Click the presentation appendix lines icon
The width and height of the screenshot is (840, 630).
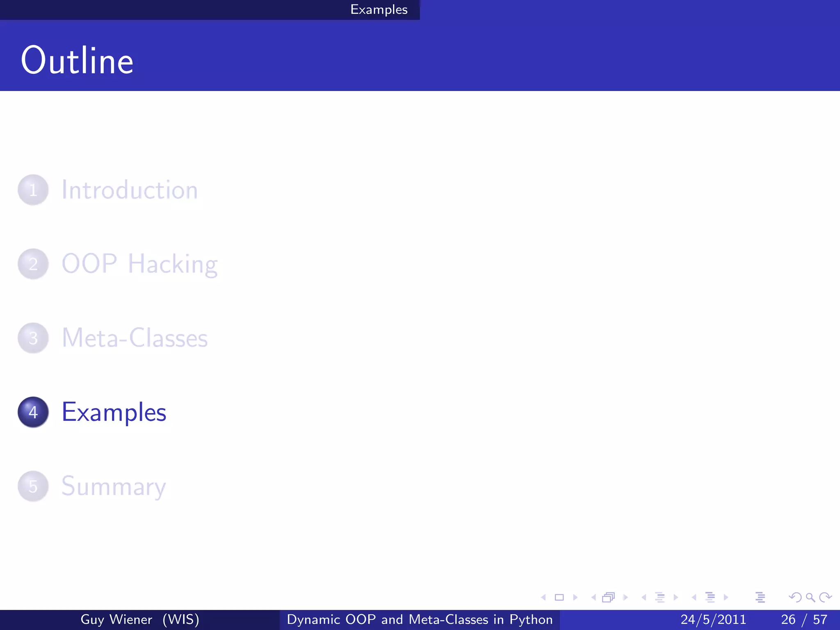tap(760, 598)
